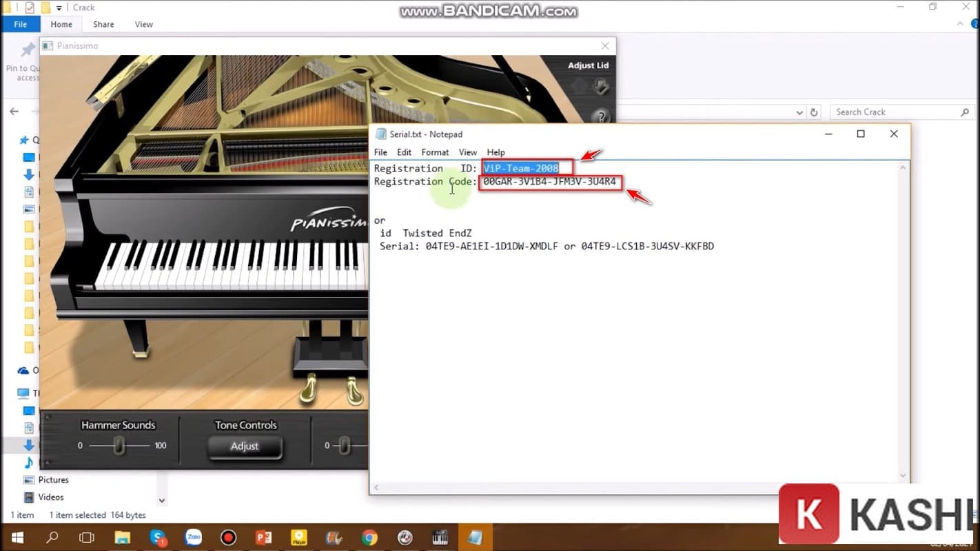The image size is (980, 551).
Task: Launch PowerPoint from the taskbar
Action: (x=264, y=537)
